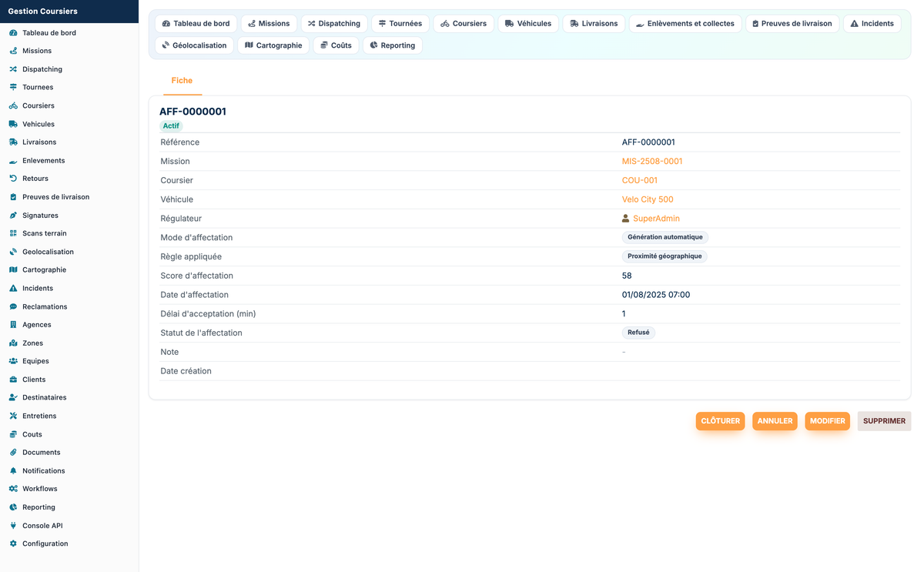Click the Livraisons sidebar icon
The image size is (924, 572).
13,142
